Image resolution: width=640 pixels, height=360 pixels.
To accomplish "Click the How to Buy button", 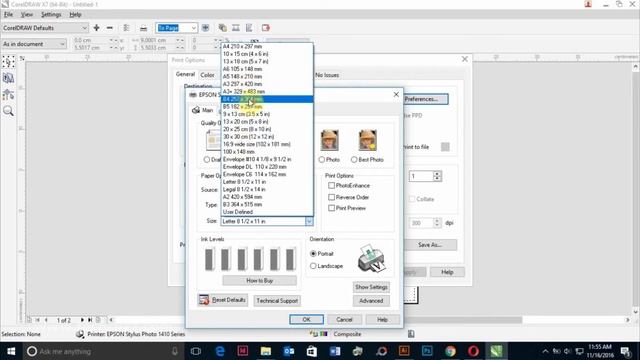I will 260,281.
